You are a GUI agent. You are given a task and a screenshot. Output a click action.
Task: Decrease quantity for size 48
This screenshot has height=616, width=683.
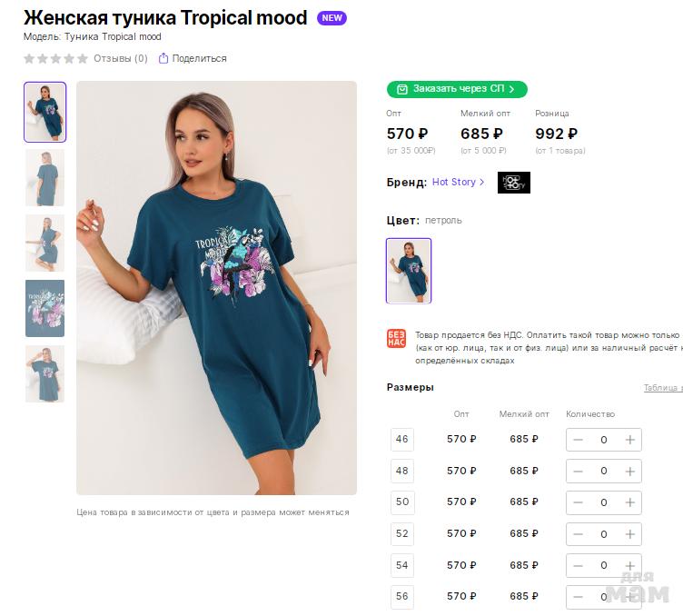[x=578, y=471]
